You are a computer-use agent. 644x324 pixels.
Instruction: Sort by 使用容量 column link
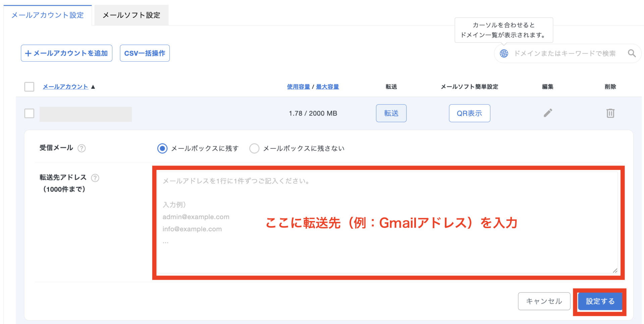click(x=298, y=87)
